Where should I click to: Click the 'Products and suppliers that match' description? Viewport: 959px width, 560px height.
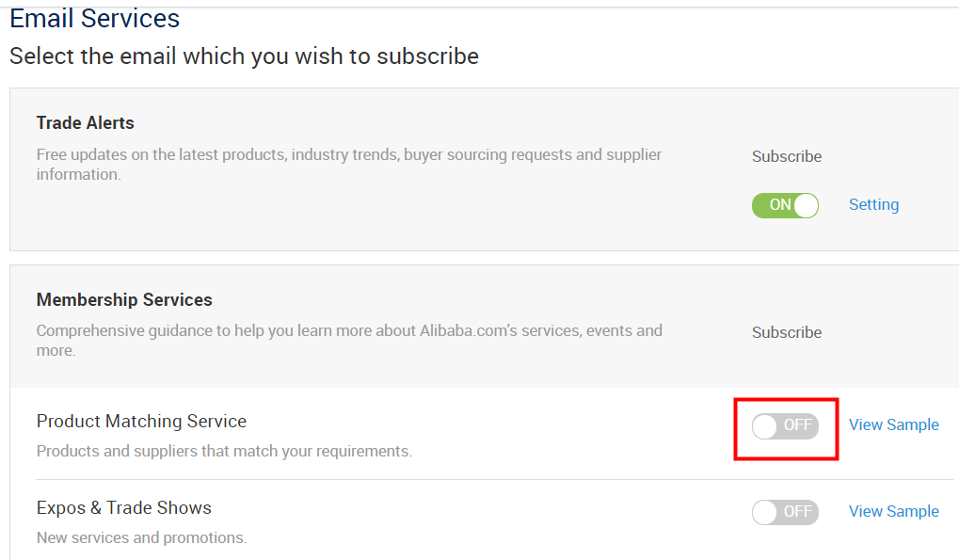click(224, 451)
